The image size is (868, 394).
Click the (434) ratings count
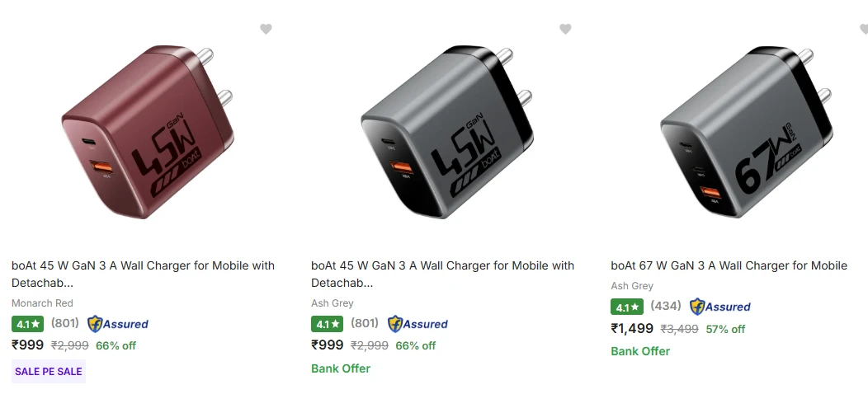pos(665,306)
